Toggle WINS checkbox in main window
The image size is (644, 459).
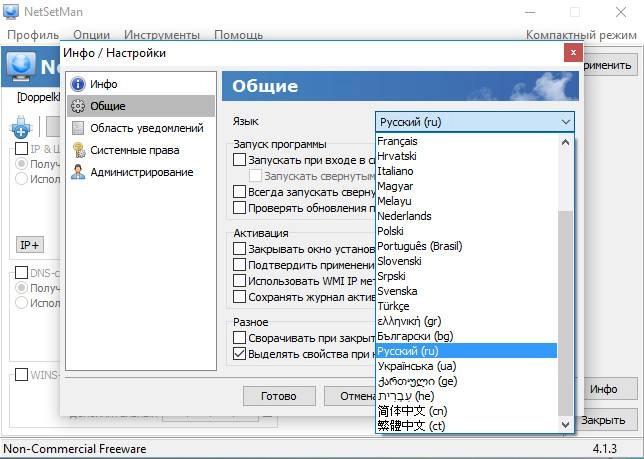[x=21, y=374]
